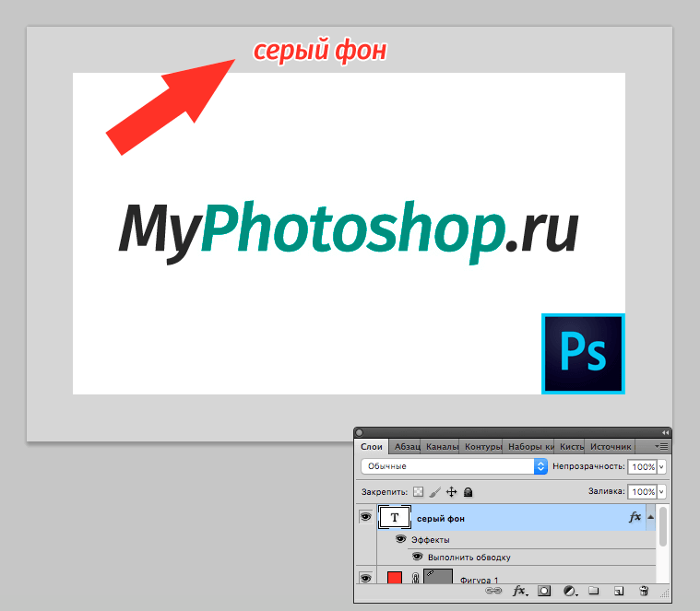Click the link layers icon

[x=493, y=591]
